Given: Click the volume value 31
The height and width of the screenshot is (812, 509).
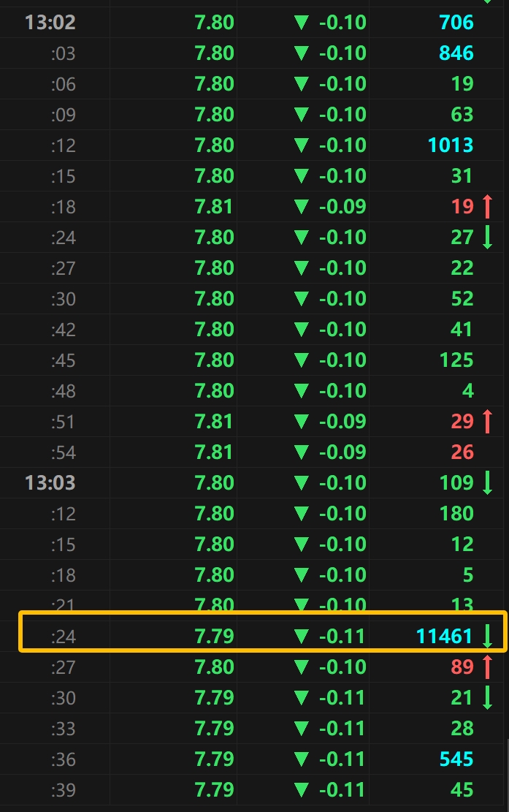Looking at the screenshot, I should [462, 175].
